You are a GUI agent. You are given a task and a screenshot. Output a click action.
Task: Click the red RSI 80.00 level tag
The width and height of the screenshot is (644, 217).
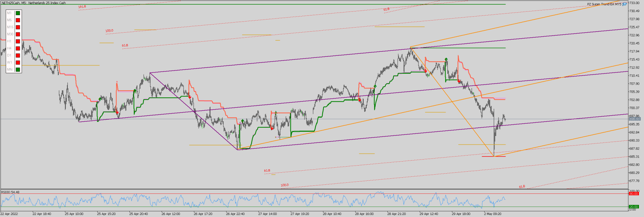(x=634, y=194)
